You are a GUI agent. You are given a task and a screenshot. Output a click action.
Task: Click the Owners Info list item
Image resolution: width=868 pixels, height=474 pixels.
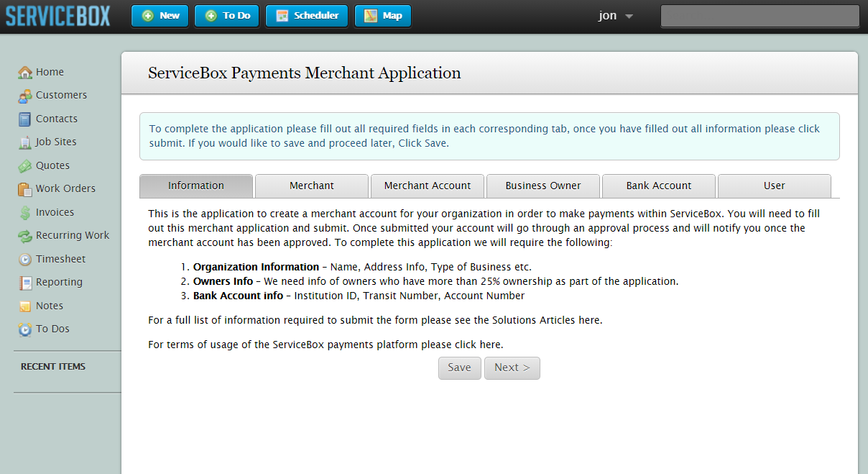tap(435, 281)
